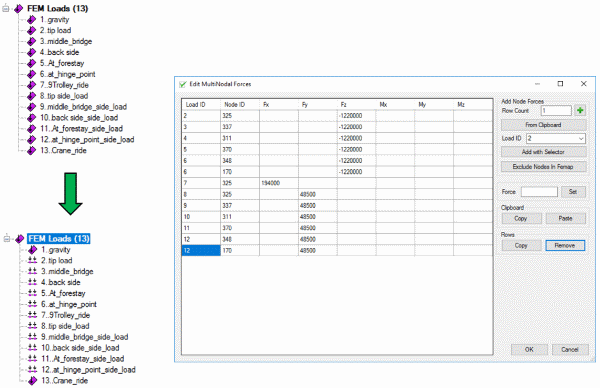Viewport: 600px width, 388px height.
Task: Collapse the highlighted FEM Loads tree node
Action: click(x=7, y=239)
